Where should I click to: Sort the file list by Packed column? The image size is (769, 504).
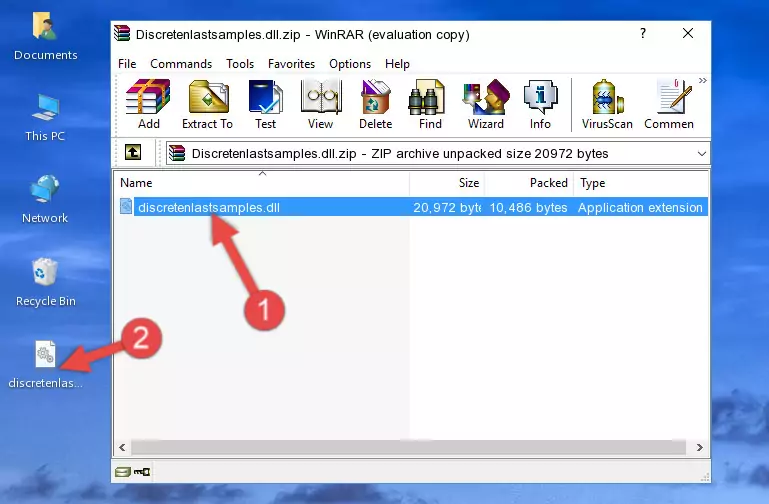[529, 183]
